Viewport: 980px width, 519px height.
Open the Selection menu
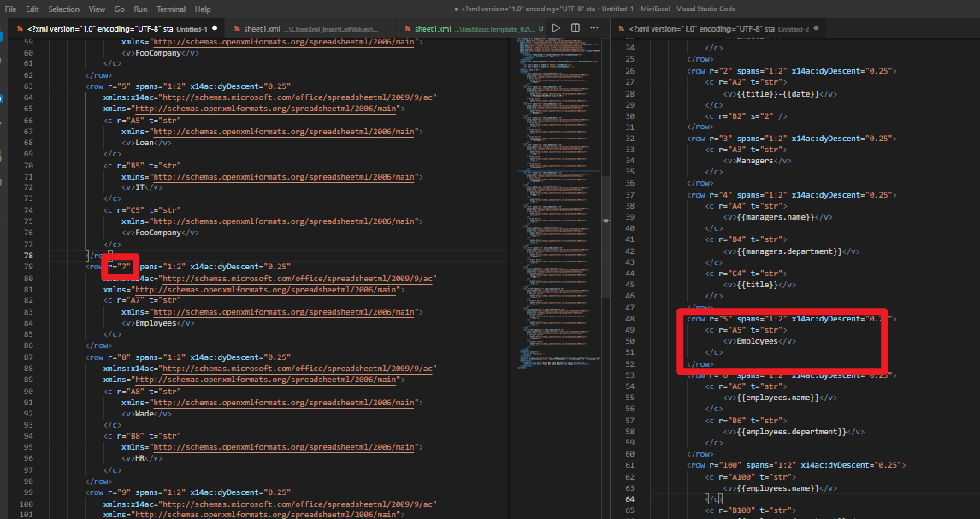click(x=64, y=9)
